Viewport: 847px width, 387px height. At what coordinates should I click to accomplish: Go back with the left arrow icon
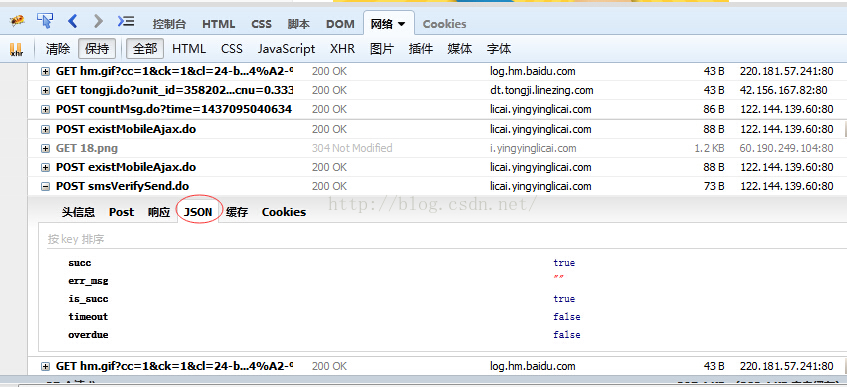tap(73, 21)
